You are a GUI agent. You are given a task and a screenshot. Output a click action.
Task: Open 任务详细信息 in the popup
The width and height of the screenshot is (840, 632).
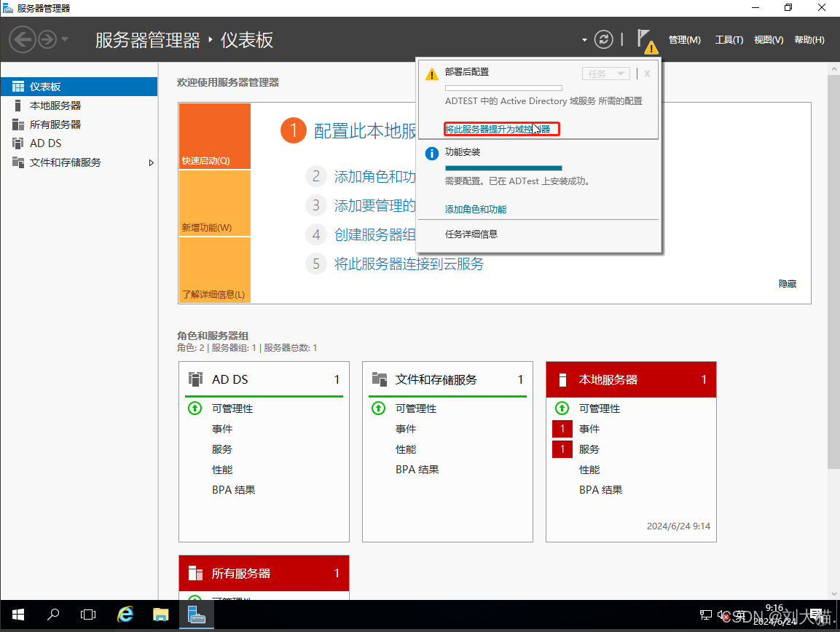pyautogui.click(x=471, y=234)
